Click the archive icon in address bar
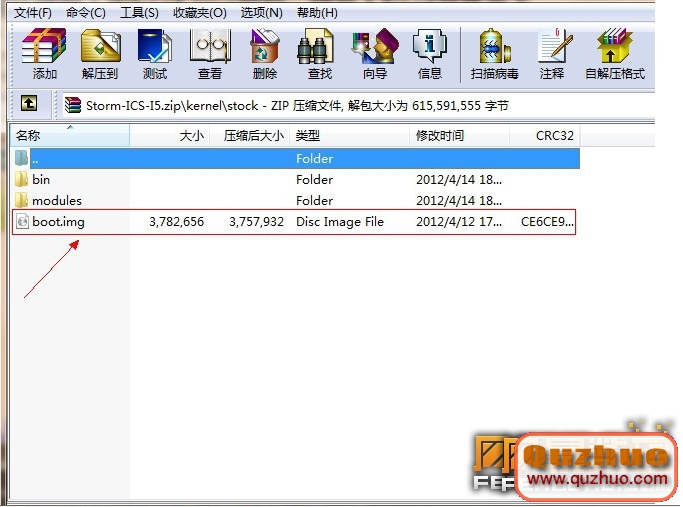 (x=72, y=105)
